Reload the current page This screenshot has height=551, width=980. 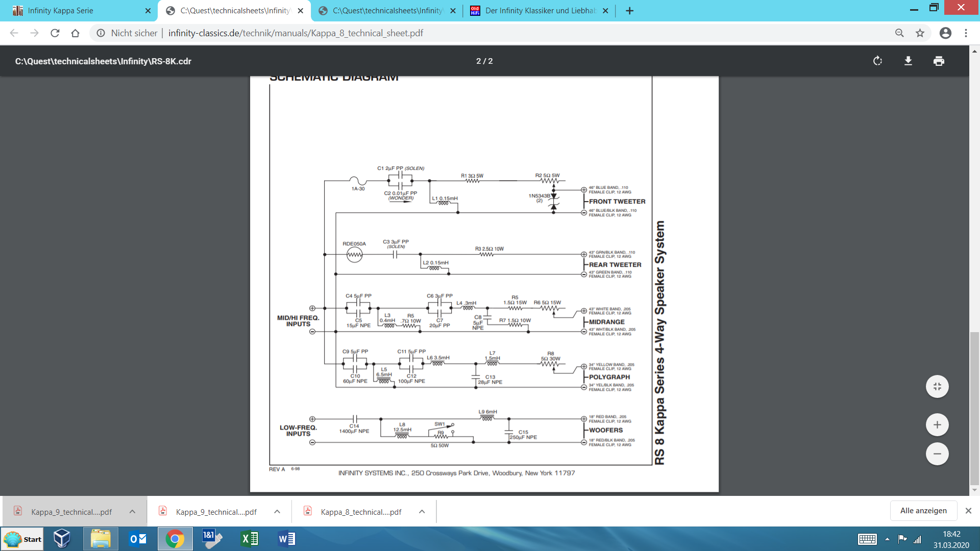click(55, 33)
